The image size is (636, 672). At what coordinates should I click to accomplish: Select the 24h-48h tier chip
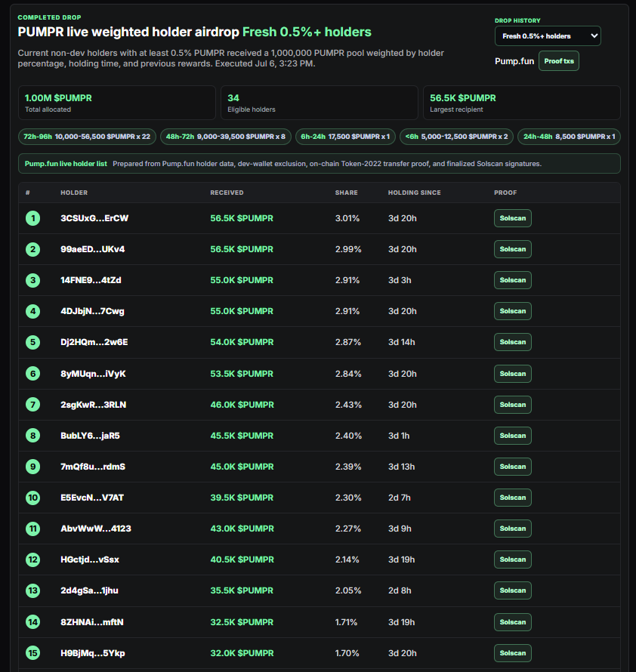click(x=569, y=137)
